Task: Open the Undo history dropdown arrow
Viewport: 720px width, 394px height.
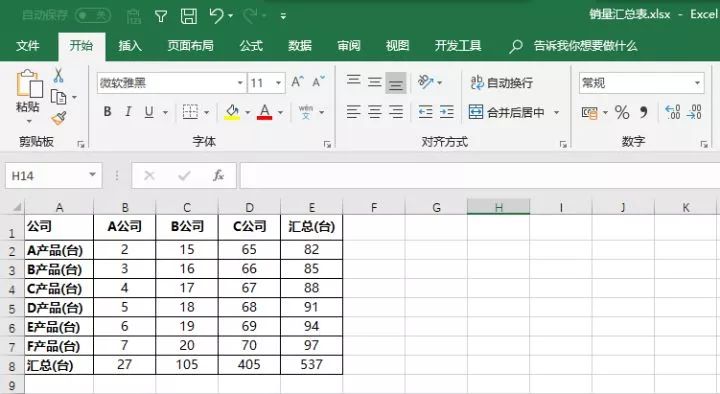Action: click(x=231, y=17)
